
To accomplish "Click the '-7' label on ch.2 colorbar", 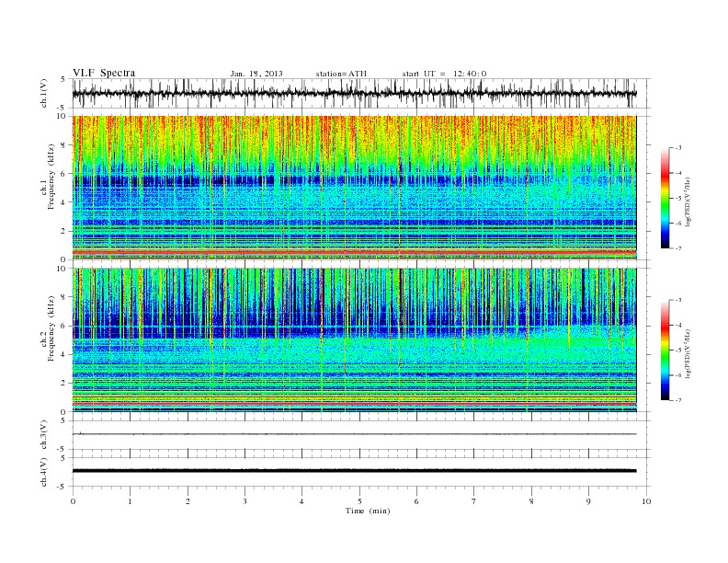I will 677,400.
